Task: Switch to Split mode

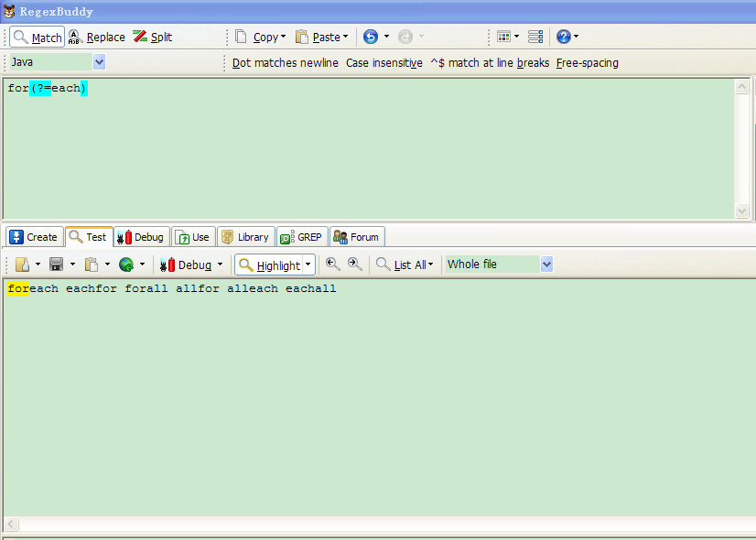Action: [x=152, y=38]
